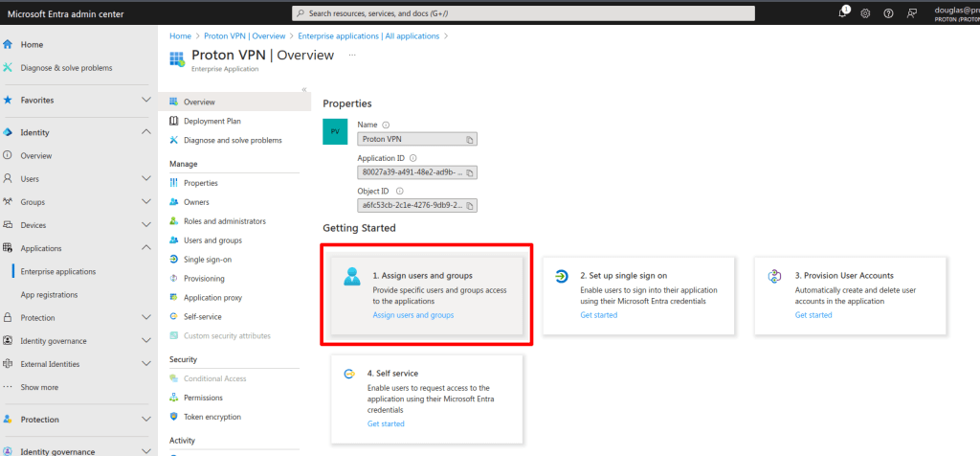Click Enterprise applications | All applications breadcrumb
The width and height of the screenshot is (980, 456).
(x=368, y=36)
